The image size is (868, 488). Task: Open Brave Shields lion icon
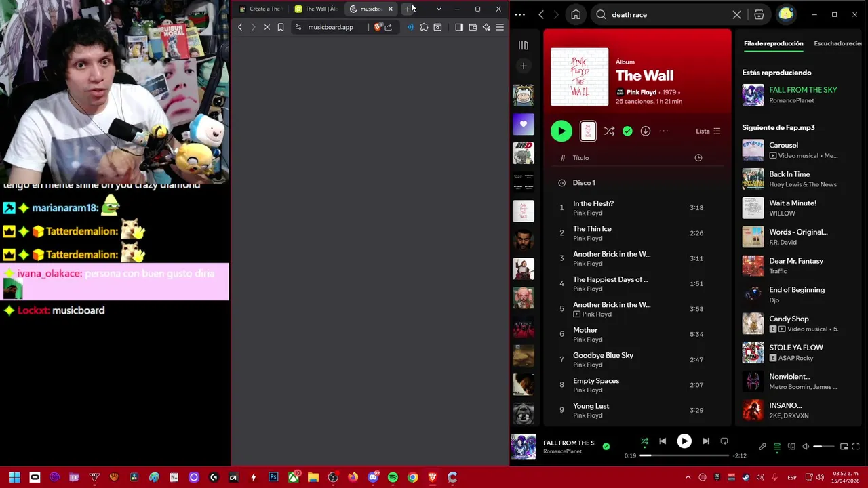tap(378, 27)
